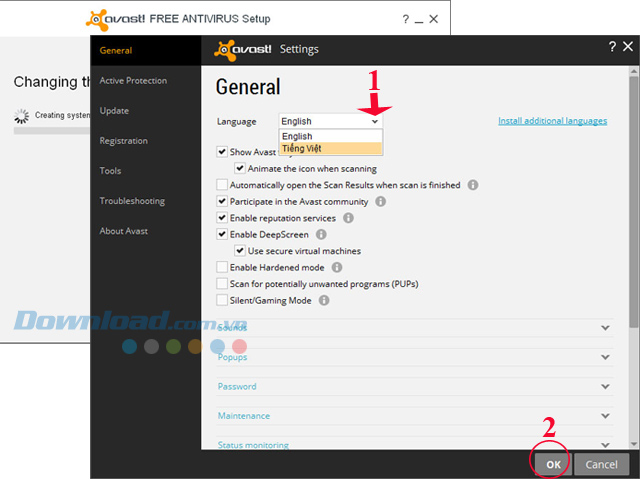Check Scan for potentially unwanted programs

point(222,284)
